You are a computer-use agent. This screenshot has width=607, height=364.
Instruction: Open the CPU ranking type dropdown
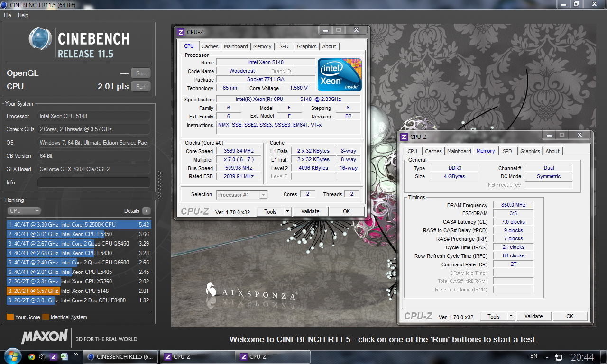click(x=24, y=211)
